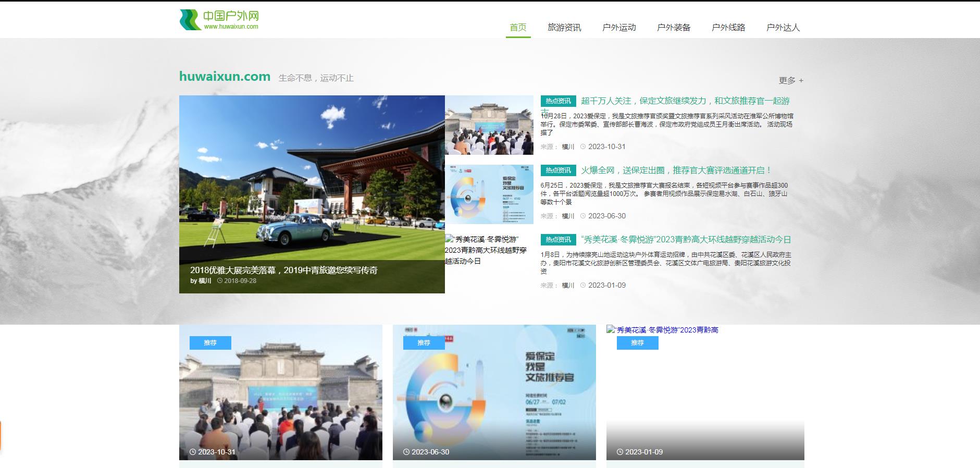
Task: Select the 户外装备 menu item
Action: click(x=674, y=28)
